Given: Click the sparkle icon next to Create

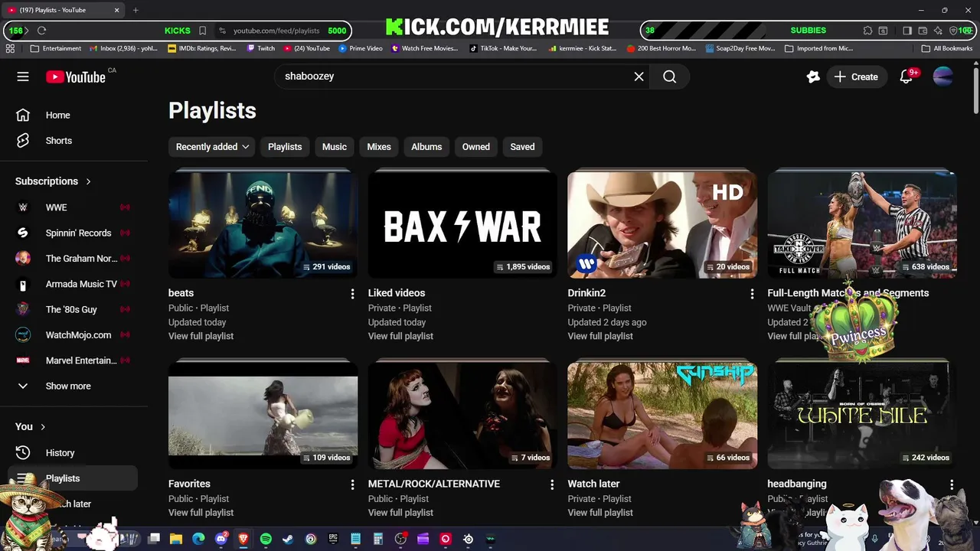Looking at the screenshot, I should [x=813, y=77].
